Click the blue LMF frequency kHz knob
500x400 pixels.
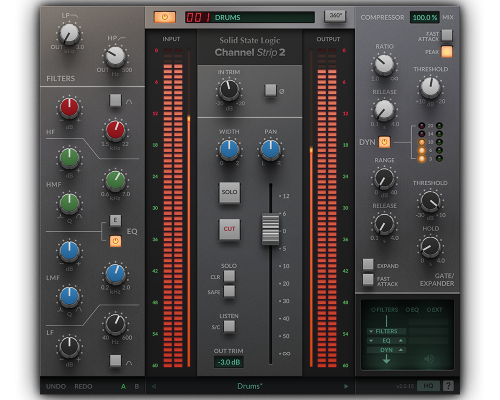[x=115, y=273]
